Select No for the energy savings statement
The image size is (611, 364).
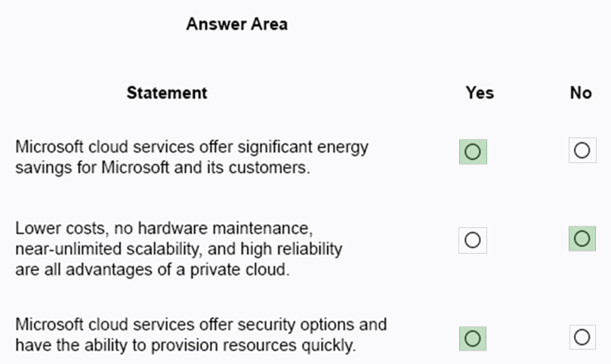pos(582,151)
